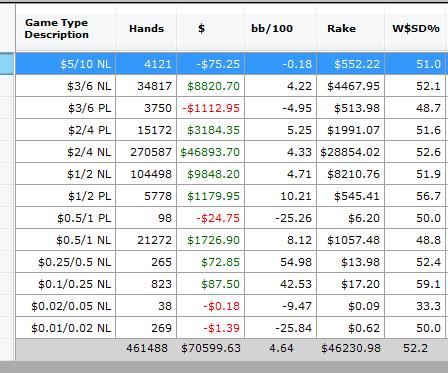Sort by the $ winnings column header
Viewport: 448px width, 373px height.
[x=210, y=29]
